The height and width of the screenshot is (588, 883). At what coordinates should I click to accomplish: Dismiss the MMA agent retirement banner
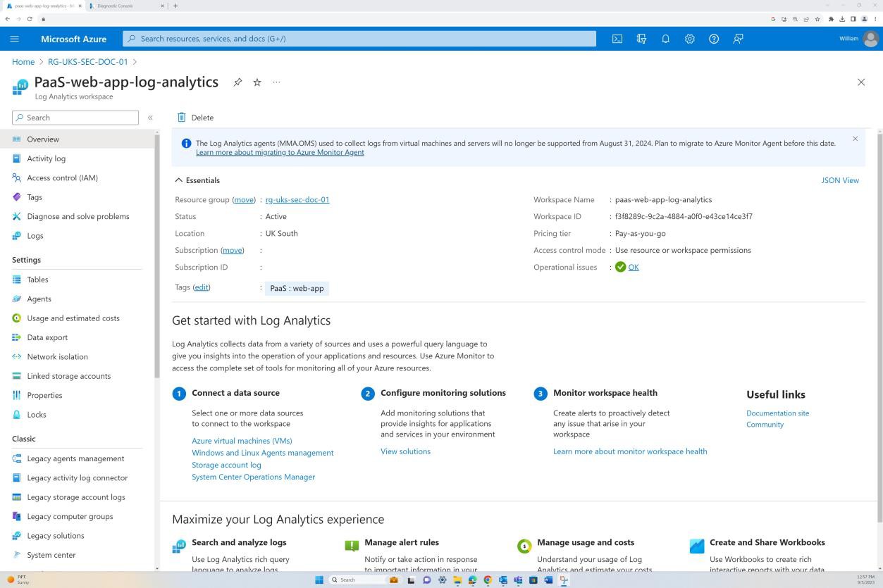[855, 139]
